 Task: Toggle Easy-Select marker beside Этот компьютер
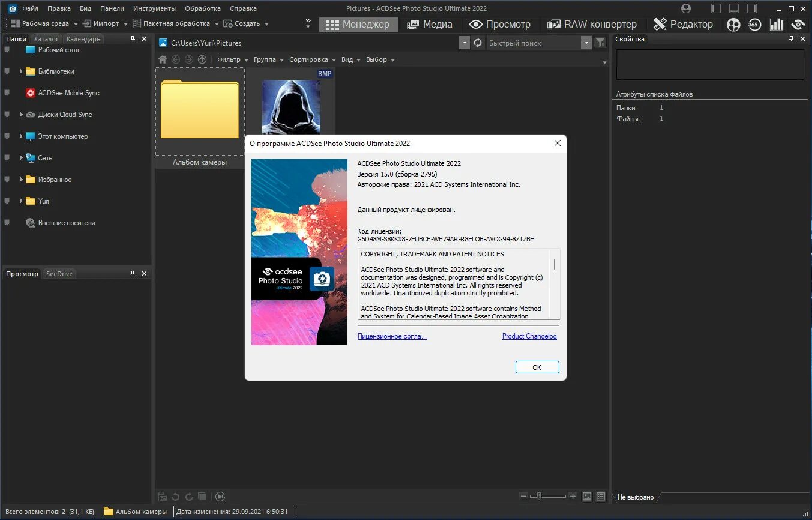(x=7, y=136)
